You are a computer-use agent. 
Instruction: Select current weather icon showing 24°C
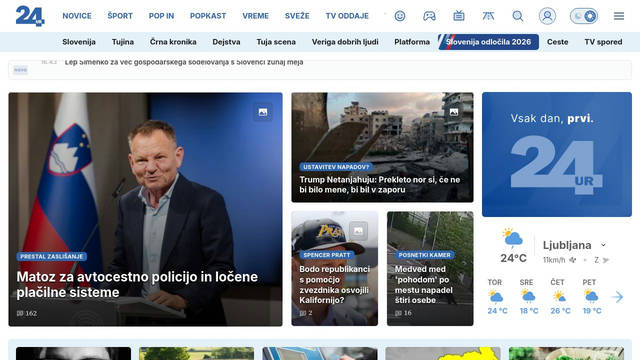pyautogui.click(x=513, y=237)
